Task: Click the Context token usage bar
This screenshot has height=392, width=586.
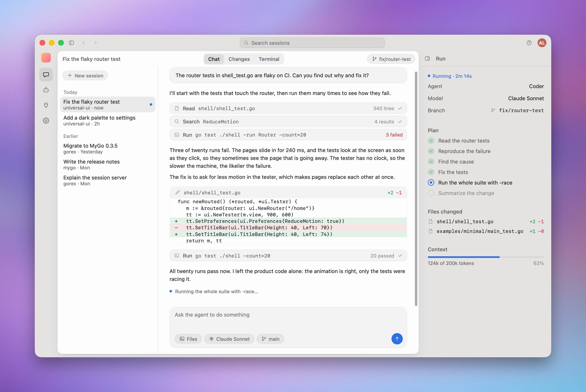Action: pyautogui.click(x=486, y=257)
